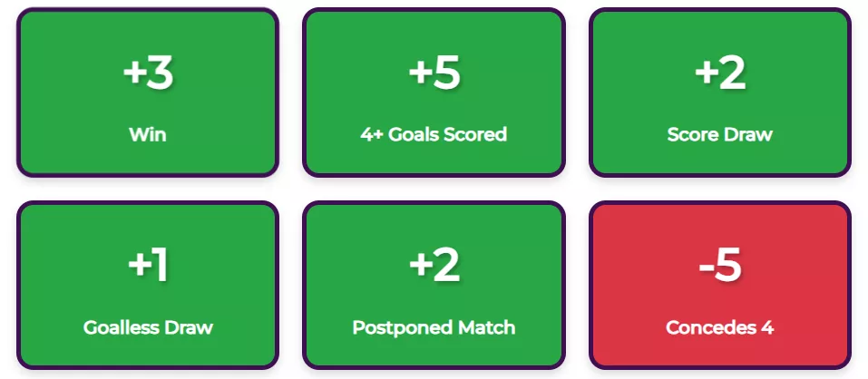Image resolution: width=868 pixels, height=379 pixels.
Task: Click the -5 penalty value
Action: 720,266
